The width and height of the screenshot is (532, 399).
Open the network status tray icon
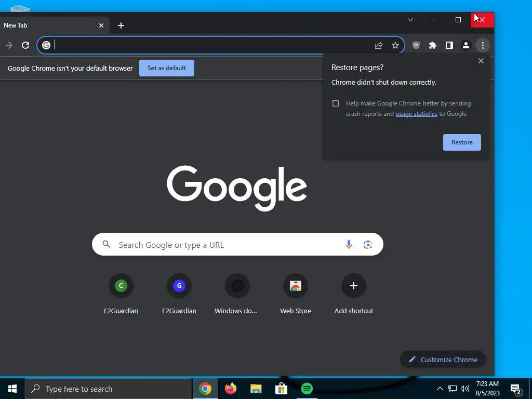pos(453,389)
